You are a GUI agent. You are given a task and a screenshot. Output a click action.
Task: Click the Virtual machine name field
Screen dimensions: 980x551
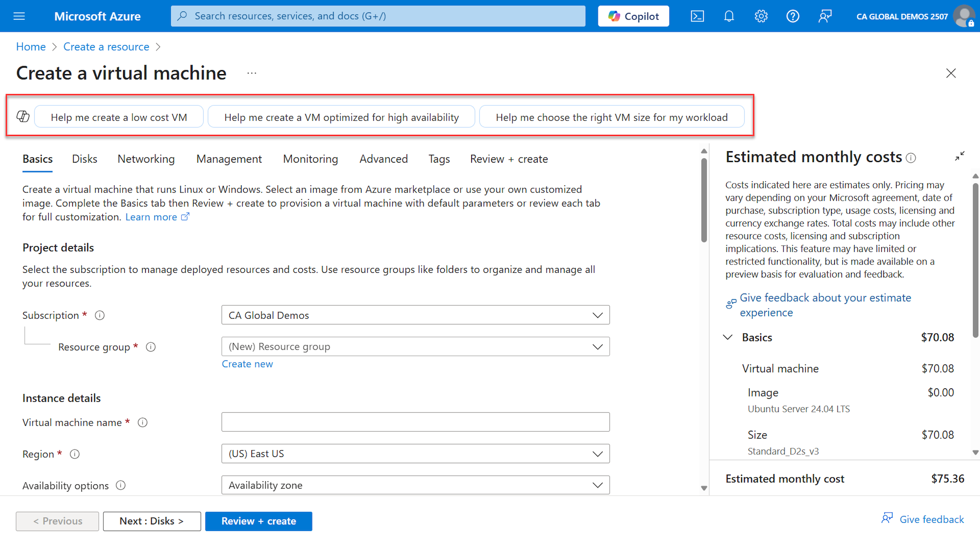416,422
